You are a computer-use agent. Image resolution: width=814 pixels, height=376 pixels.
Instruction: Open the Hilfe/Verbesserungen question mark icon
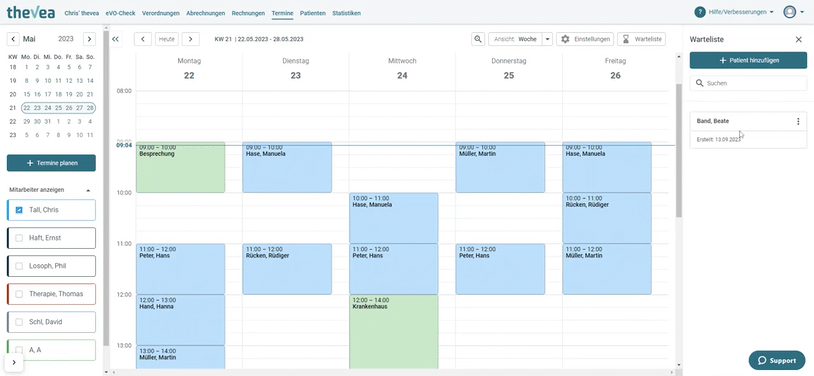coord(700,12)
